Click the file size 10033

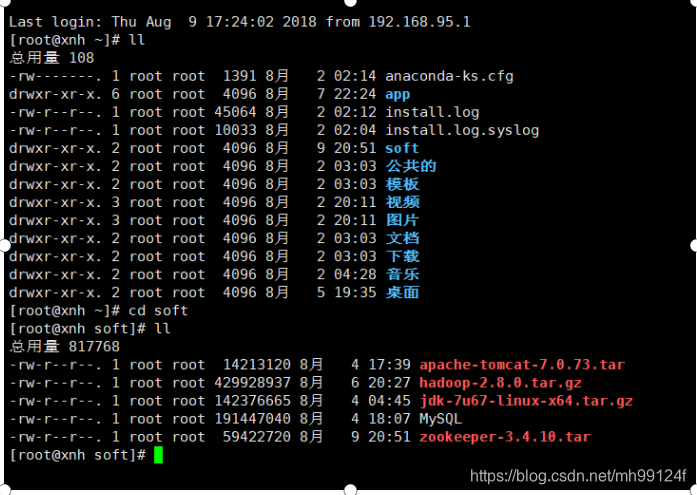pos(235,131)
